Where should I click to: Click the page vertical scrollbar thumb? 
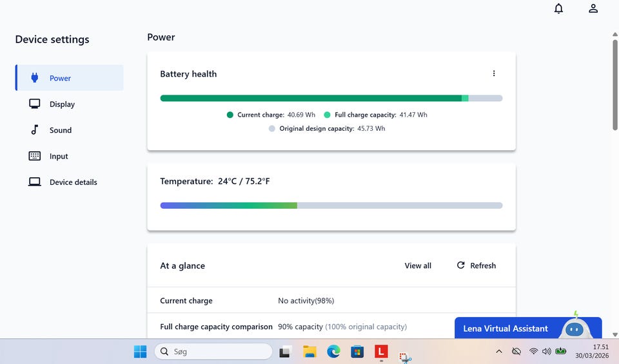tap(615, 85)
